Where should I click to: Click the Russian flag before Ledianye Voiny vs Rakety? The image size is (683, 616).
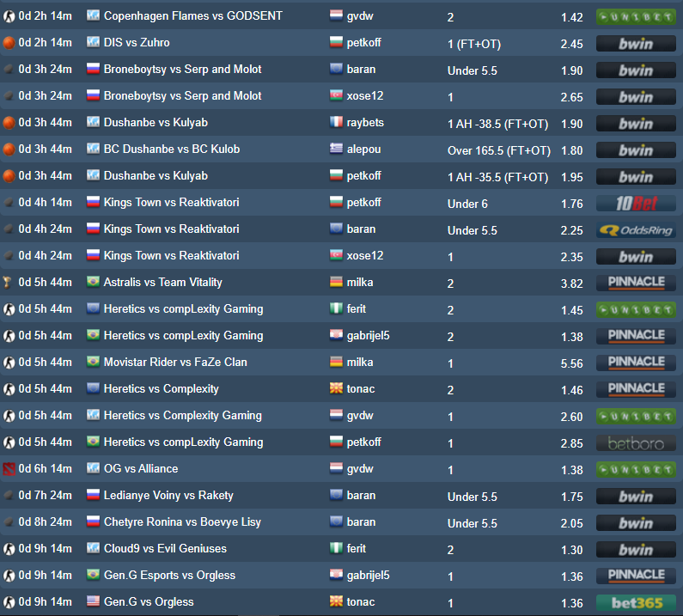point(93,495)
